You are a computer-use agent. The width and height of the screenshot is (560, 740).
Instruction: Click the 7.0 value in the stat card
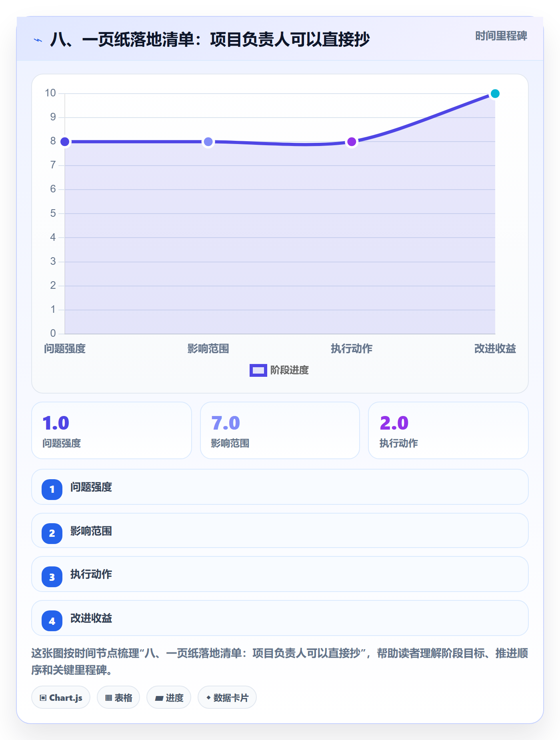(226, 423)
